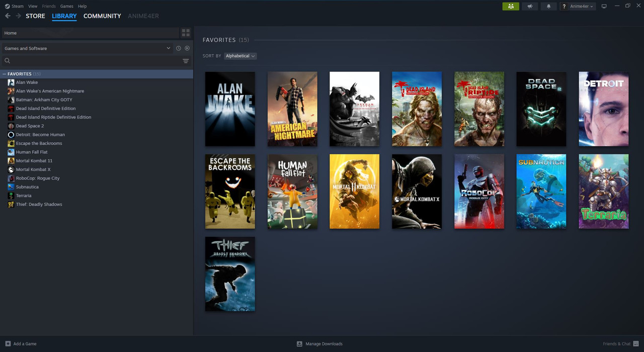Click Alan Wake icon in sidebar list
Image resolution: width=644 pixels, height=352 pixels.
11,82
